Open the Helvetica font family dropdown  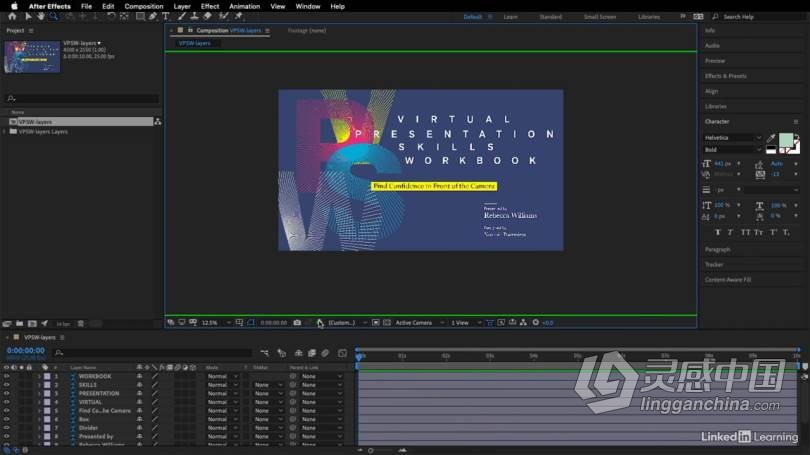(733, 138)
